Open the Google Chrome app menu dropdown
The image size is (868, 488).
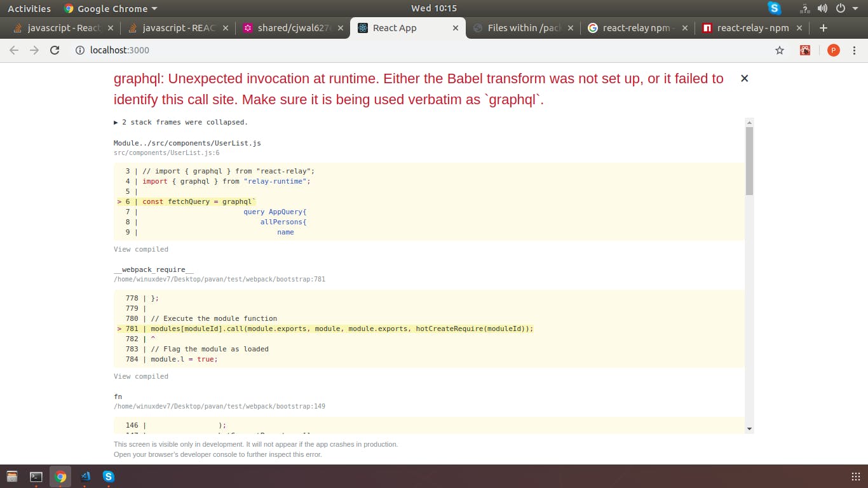point(111,8)
